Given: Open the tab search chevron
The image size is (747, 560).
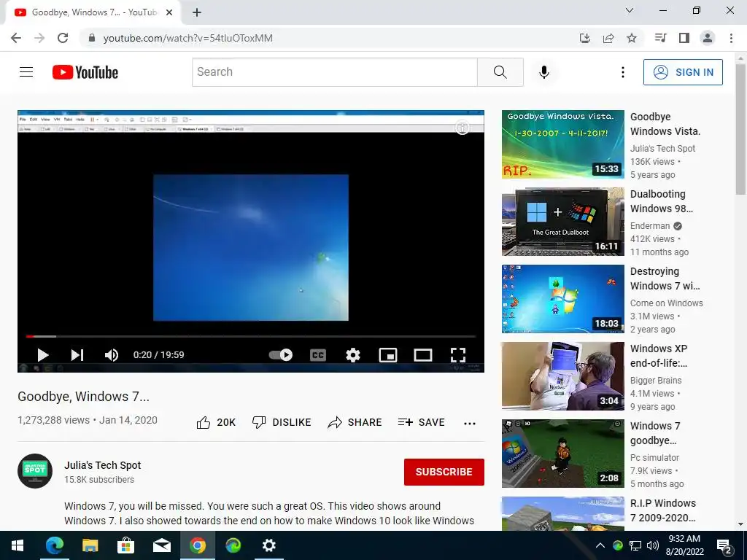Looking at the screenshot, I should click(630, 10).
